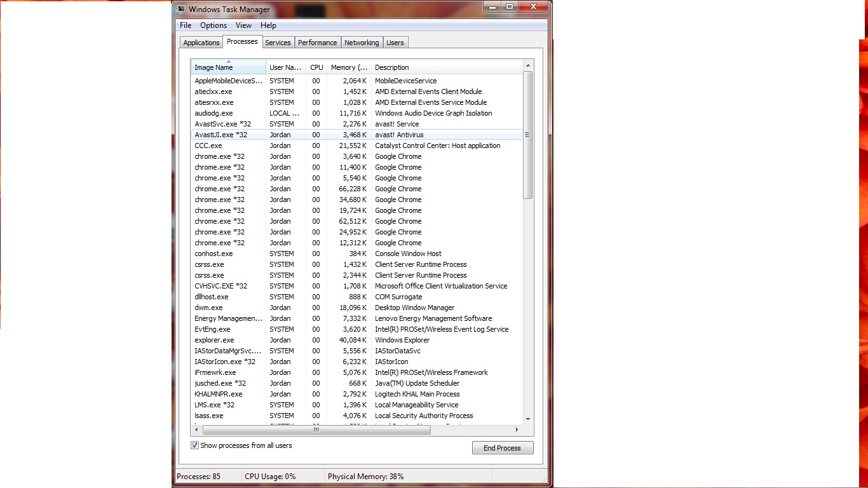
Task: Click Processes: 85 in status bar
Action: coord(199,477)
